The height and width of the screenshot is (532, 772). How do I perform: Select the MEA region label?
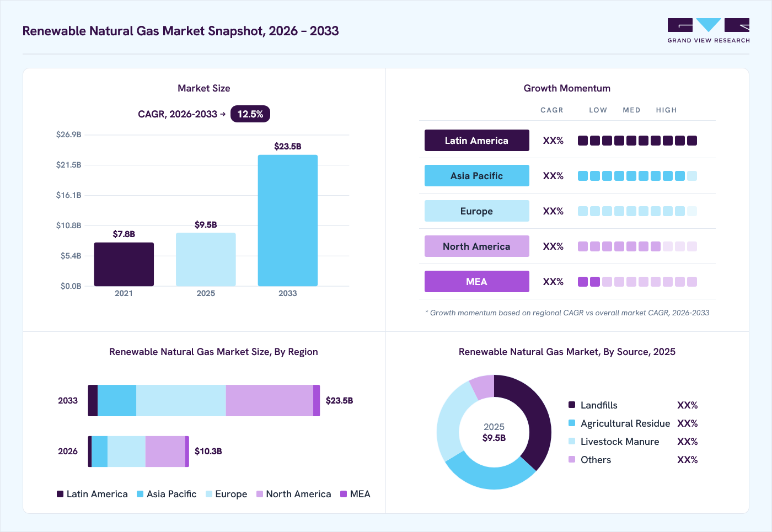(x=476, y=282)
